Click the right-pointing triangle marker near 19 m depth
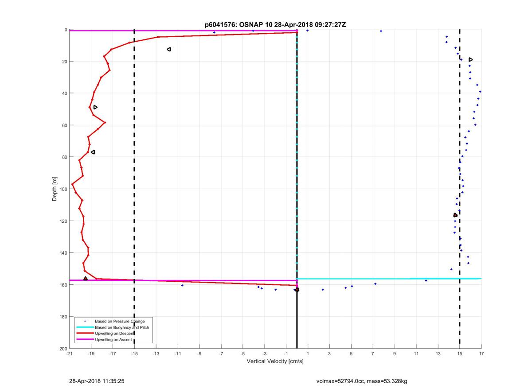 pos(471,59)
